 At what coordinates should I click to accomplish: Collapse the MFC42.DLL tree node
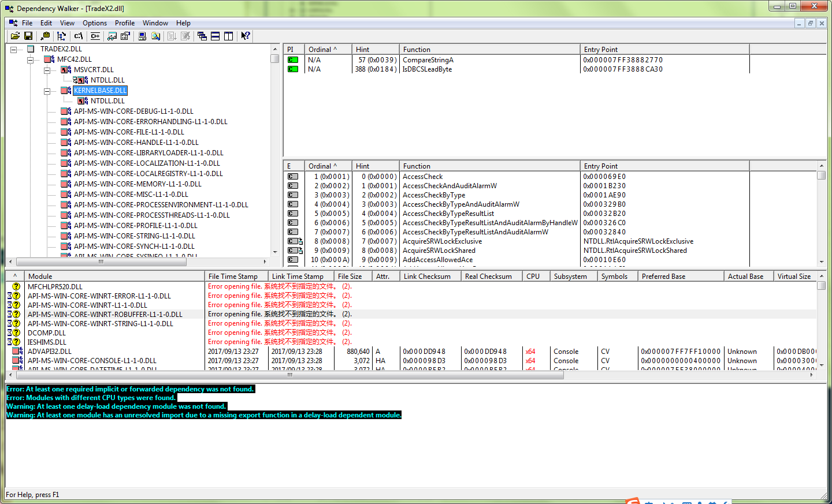[x=31, y=59]
